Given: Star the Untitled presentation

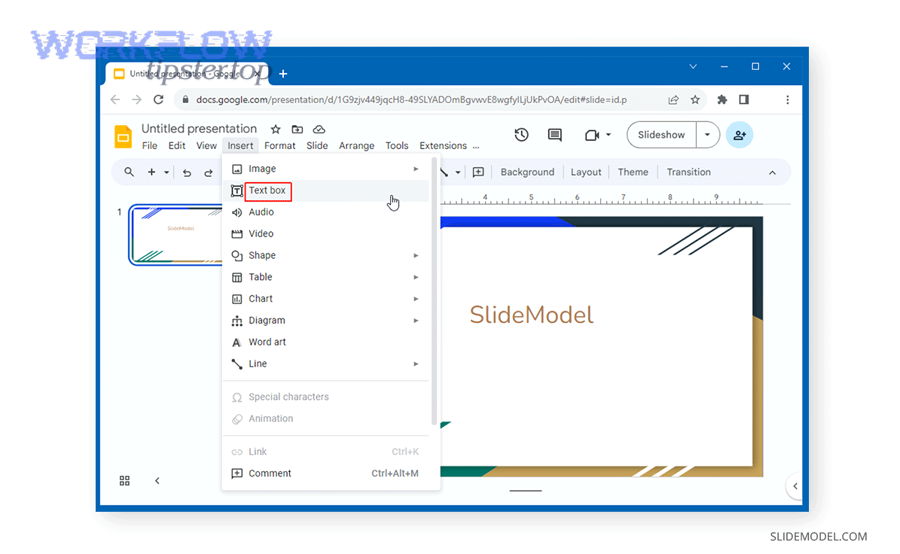Looking at the screenshot, I should [276, 129].
